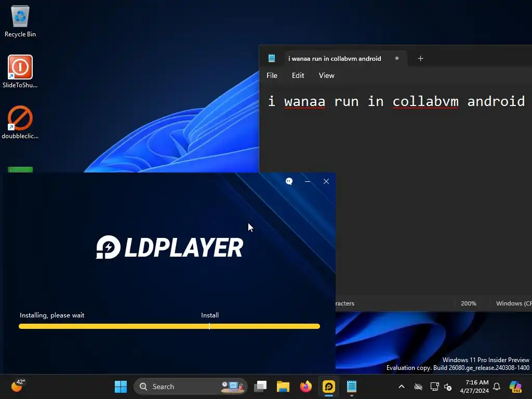
Task: Close the LDPlayer installer window
Action: click(326, 181)
